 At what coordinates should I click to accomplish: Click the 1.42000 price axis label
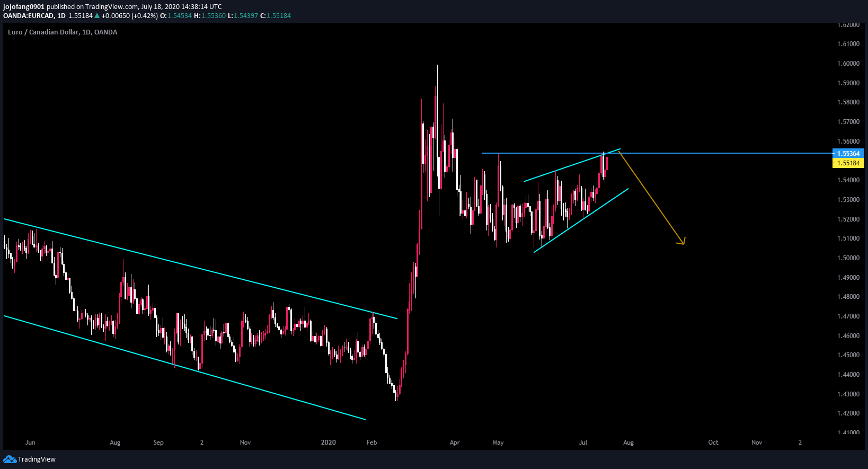tap(848, 413)
